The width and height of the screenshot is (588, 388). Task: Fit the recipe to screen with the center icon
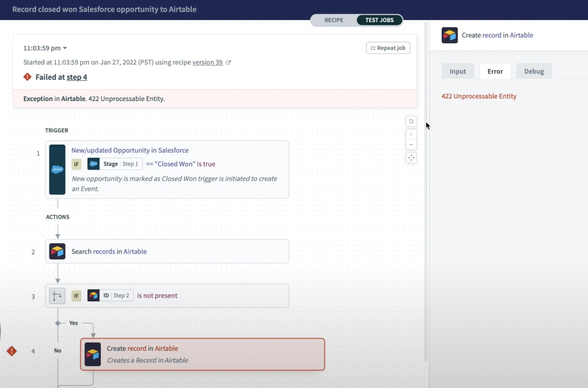[411, 158]
